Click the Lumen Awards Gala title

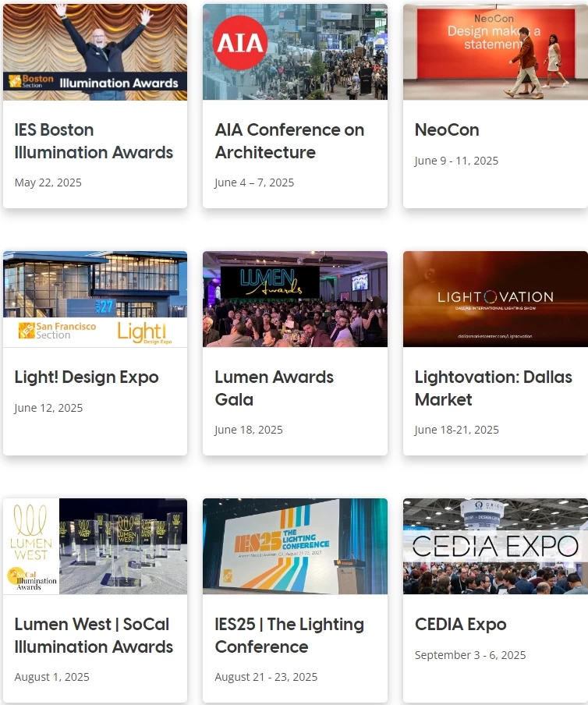(275, 388)
